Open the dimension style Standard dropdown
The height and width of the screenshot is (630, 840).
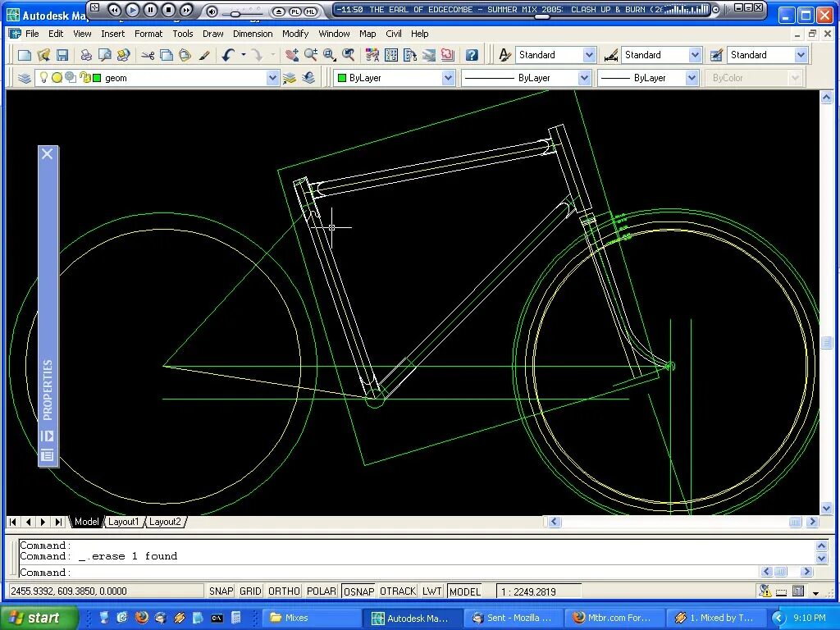(x=695, y=55)
